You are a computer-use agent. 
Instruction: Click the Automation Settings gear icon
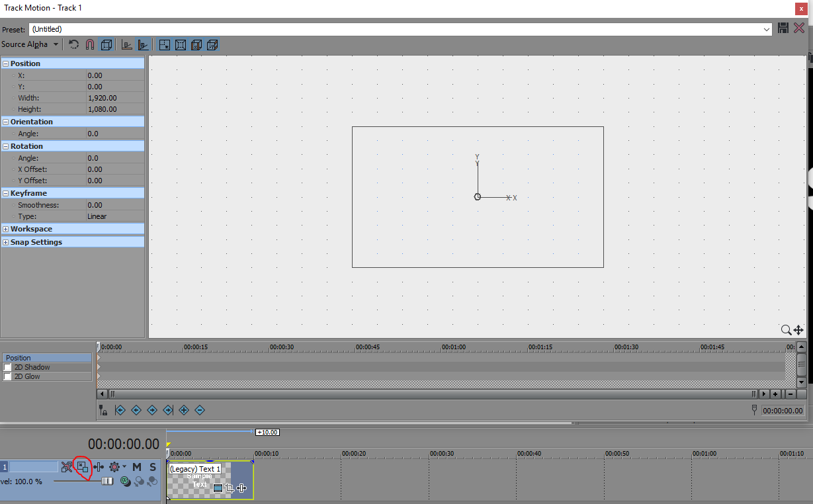point(114,467)
